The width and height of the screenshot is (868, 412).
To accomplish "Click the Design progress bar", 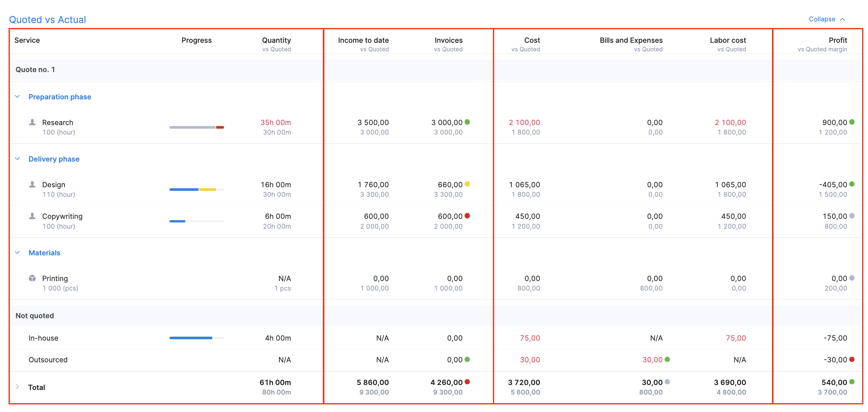I will point(196,189).
